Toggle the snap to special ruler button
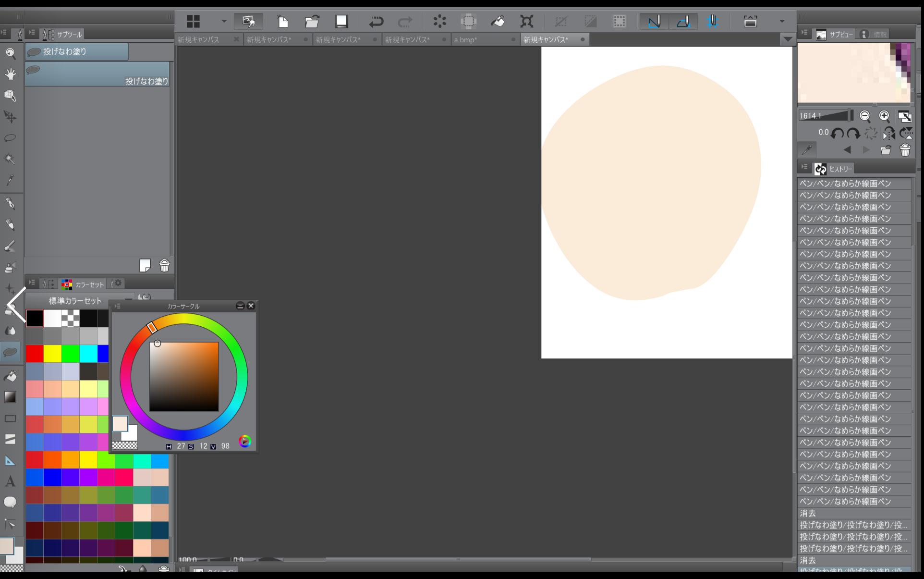 pos(683,21)
